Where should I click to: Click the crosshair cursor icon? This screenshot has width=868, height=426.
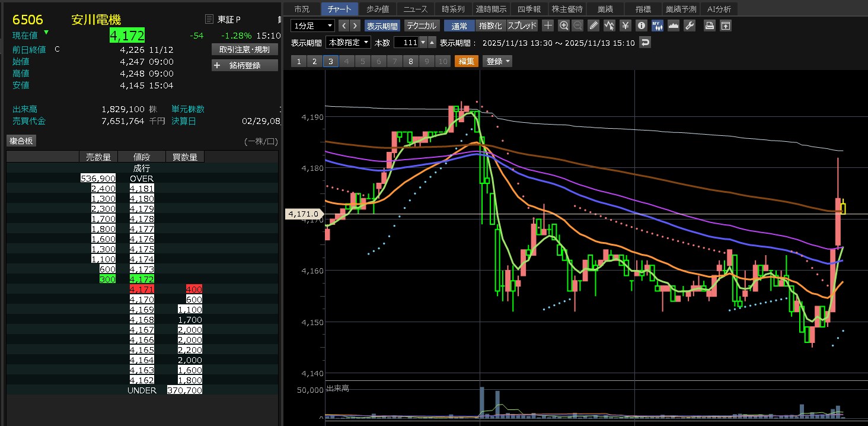548,26
